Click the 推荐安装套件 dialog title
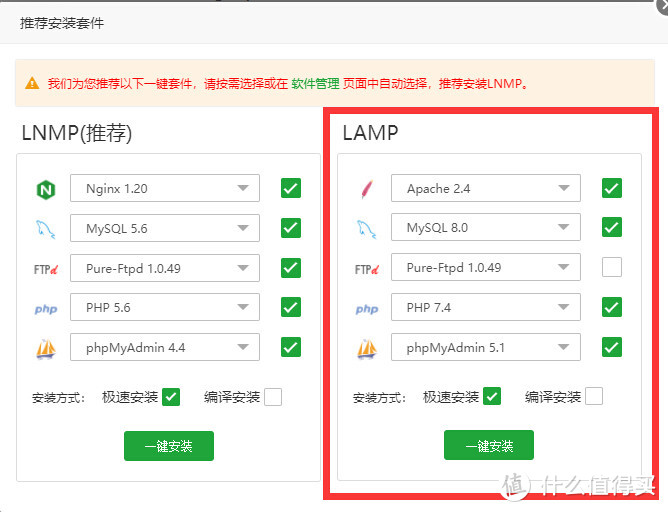 [x=62, y=23]
